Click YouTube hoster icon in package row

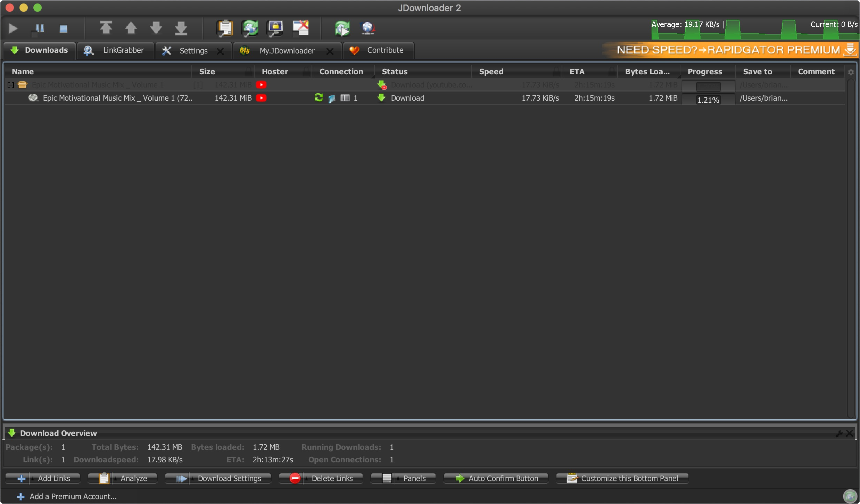point(261,85)
